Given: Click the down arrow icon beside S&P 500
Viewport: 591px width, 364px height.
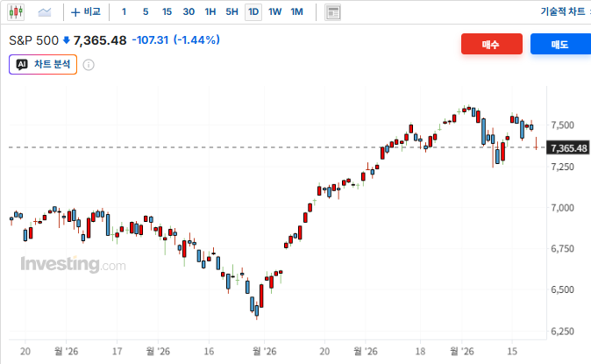Looking at the screenshot, I should pos(67,40).
